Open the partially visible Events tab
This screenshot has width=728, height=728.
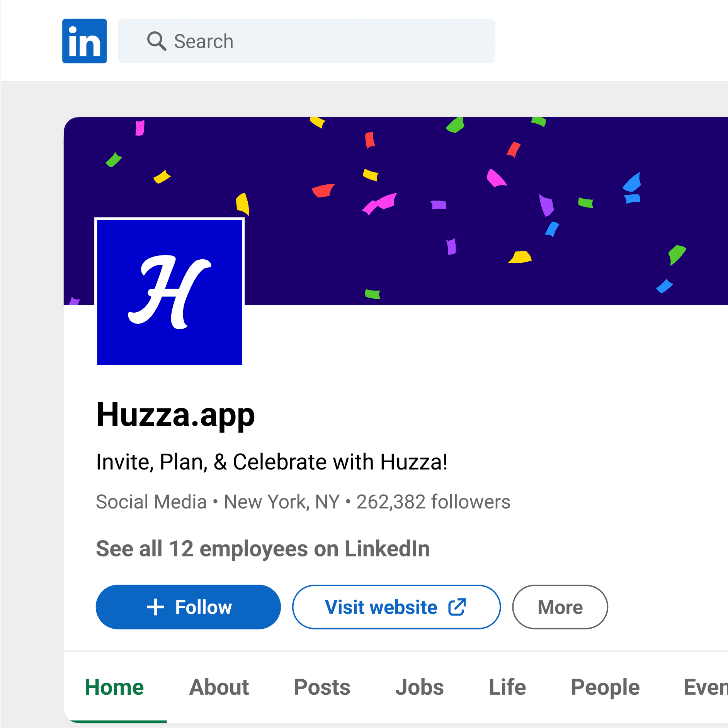pos(706,687)
